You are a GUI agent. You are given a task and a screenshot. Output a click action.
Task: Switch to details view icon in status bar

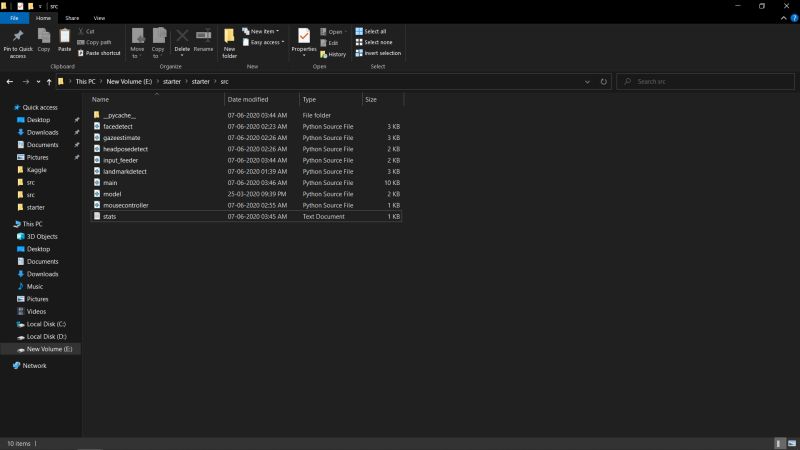coord(779,443)
